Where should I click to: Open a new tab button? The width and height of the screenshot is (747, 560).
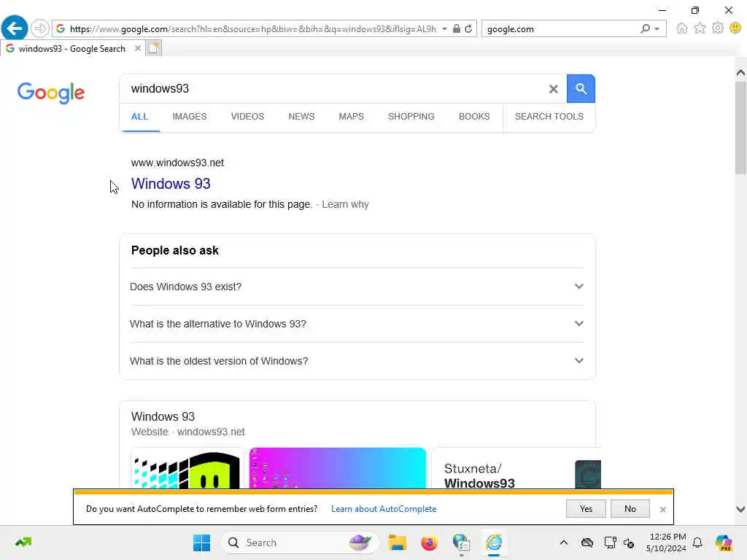(x=153, y=48)
